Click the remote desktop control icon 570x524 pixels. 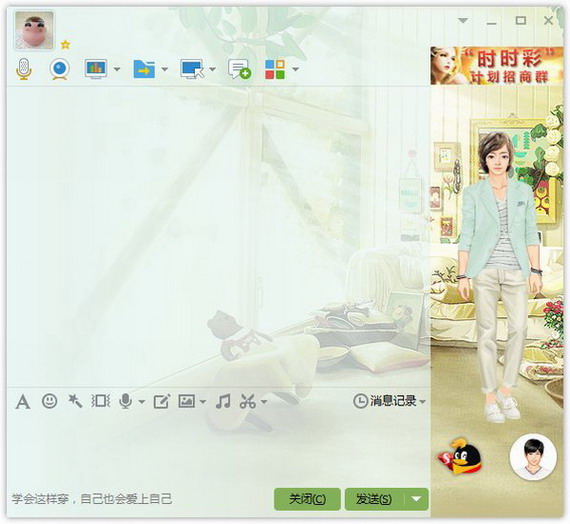(192, 69)
